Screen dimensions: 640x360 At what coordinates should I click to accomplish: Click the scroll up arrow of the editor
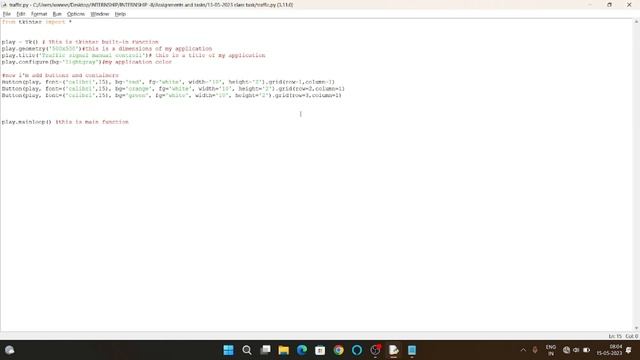coord(636,22)
